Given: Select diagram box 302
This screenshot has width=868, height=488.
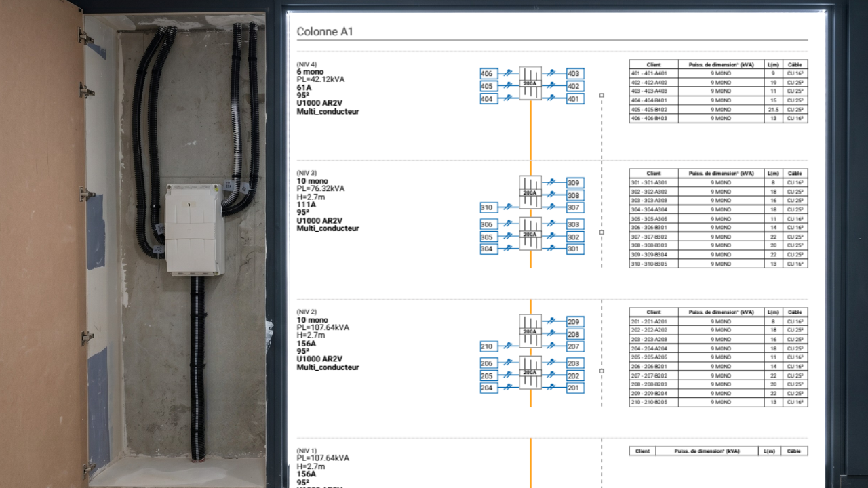Looking at the screenshot, I should point(574,237).
